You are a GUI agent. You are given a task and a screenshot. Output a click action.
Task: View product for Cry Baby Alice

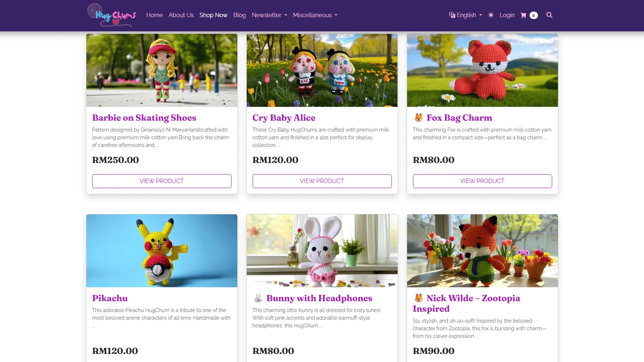pos(322,181)
